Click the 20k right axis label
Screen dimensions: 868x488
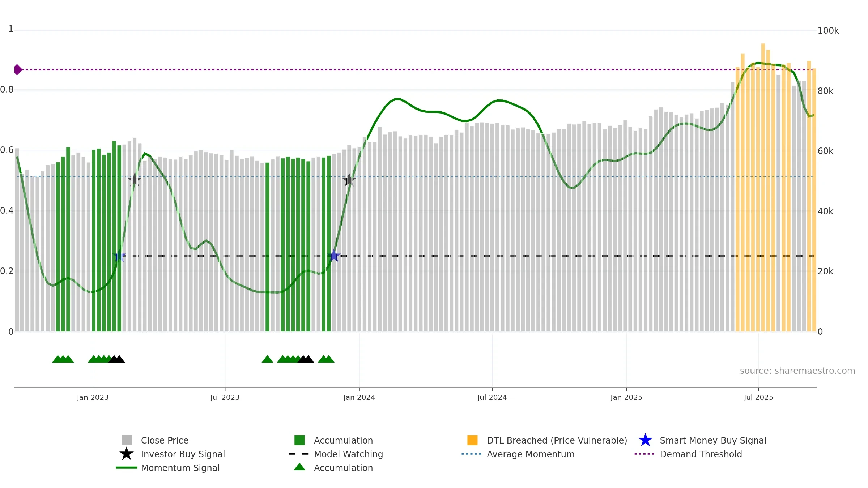[x=826, y=271]
